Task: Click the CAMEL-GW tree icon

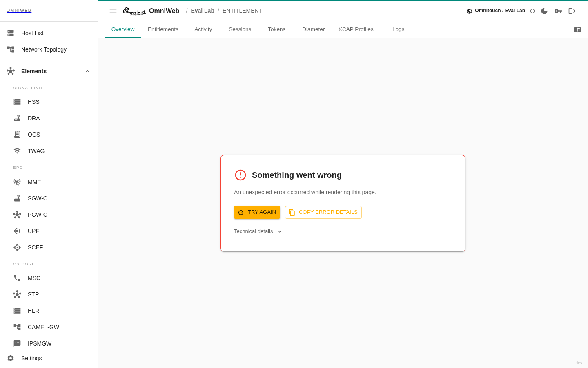Action: pyautogui.click(x=17, y=327)
